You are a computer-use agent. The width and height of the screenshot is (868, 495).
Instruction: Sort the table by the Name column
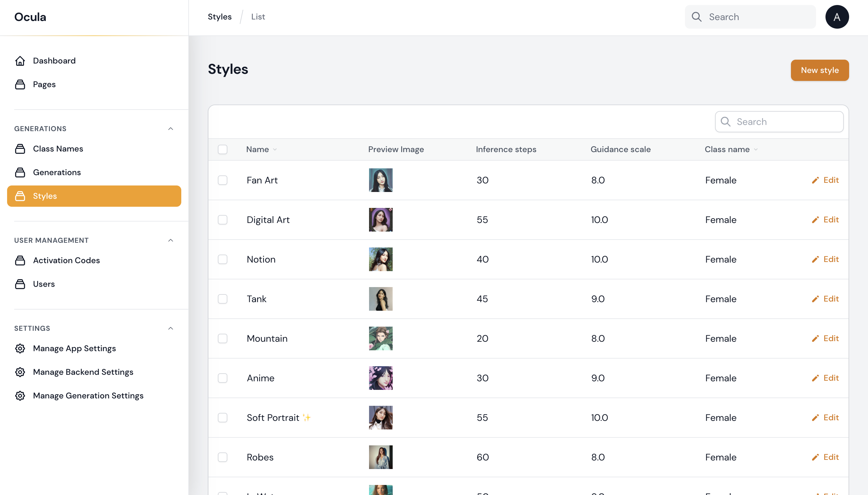point(261,149)
